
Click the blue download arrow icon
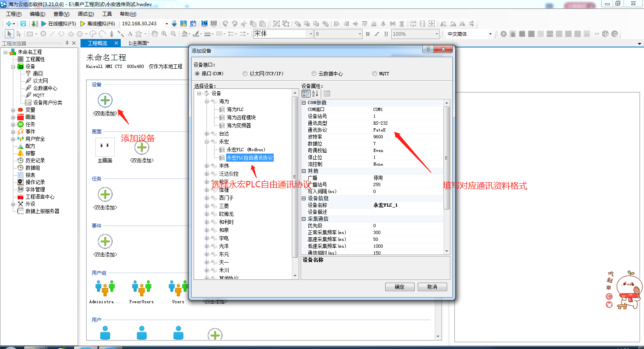tap(174, 24)
